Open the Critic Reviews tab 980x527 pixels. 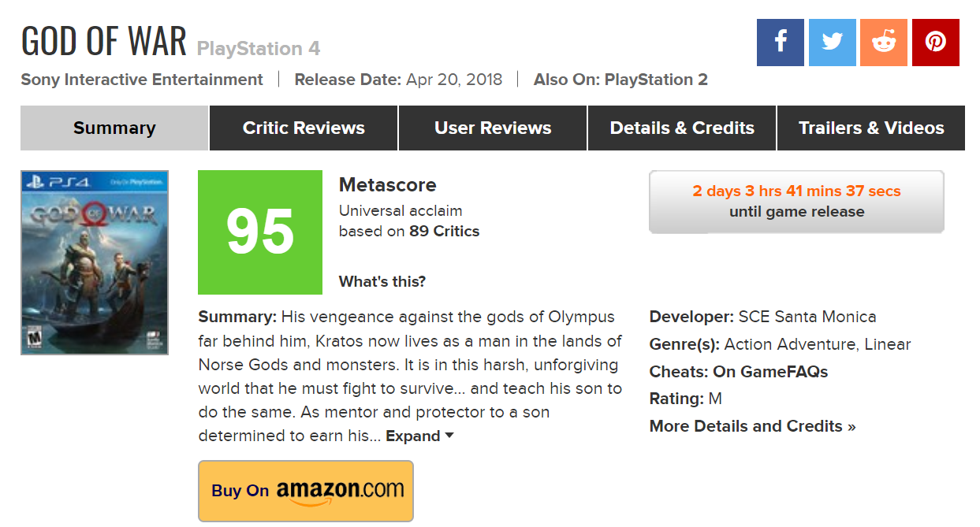pyautogui.click(x=304, y=128)
